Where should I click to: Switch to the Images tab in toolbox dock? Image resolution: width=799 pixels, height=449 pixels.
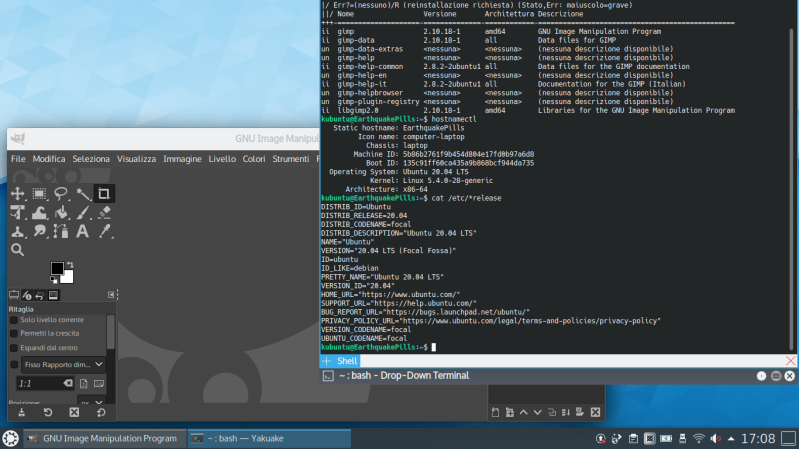(x=53, y=295)
